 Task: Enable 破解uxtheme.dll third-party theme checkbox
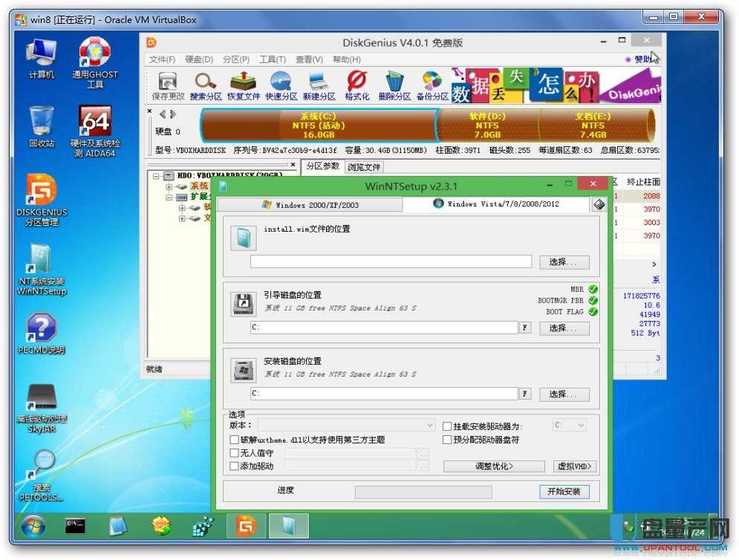pos(235,440)
